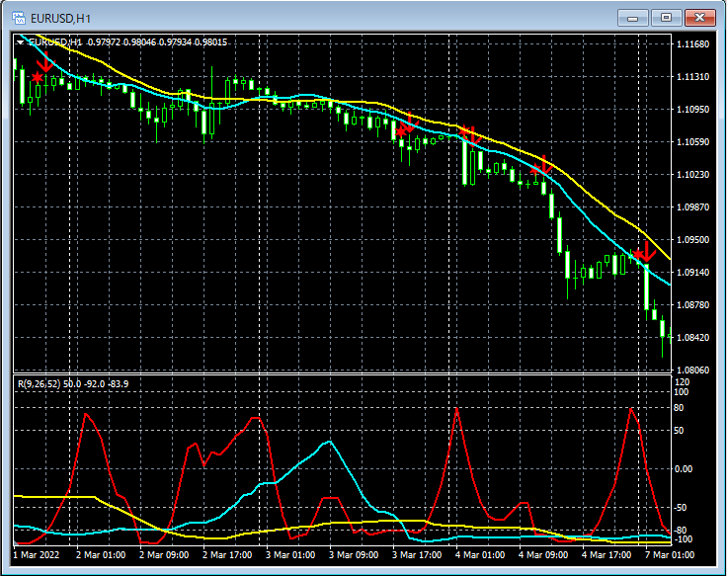Click price level 1.09500 on the scale
Viewport: 728px width, 576px height.
point(693,240)
